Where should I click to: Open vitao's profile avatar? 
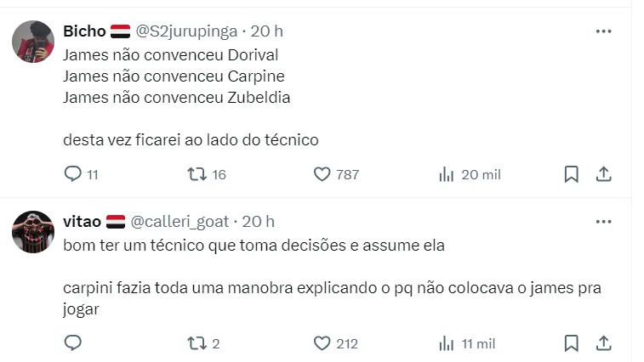tap(33, 232)
